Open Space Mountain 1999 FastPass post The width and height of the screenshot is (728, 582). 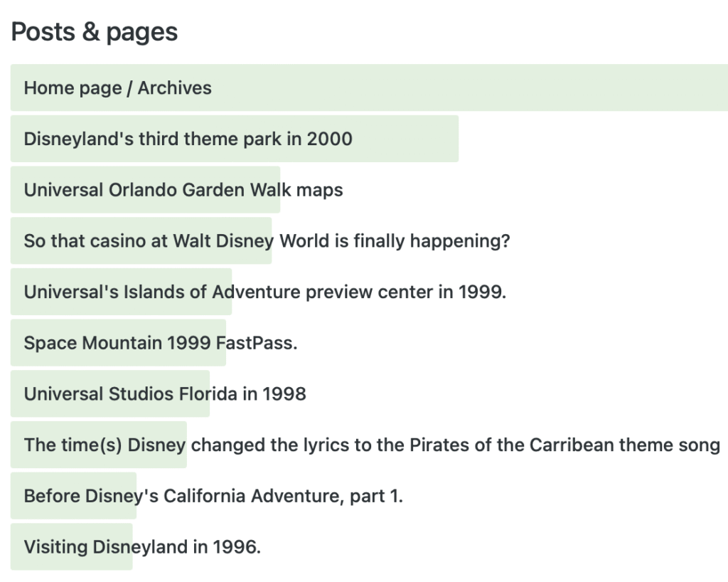160,344
